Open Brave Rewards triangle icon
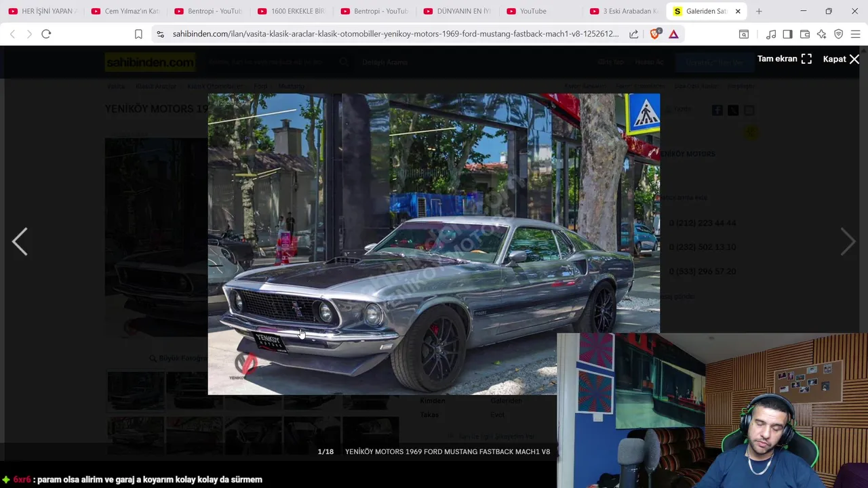 [x=673, y=34]
